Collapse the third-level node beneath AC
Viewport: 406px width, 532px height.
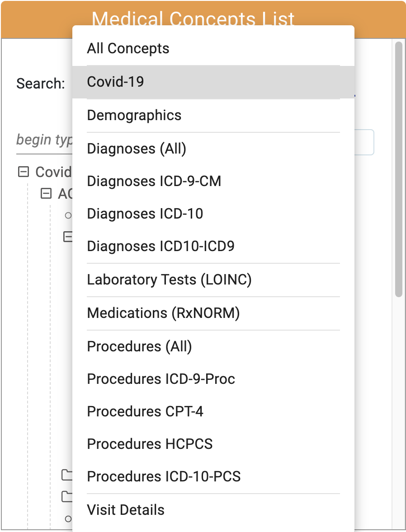68,236
